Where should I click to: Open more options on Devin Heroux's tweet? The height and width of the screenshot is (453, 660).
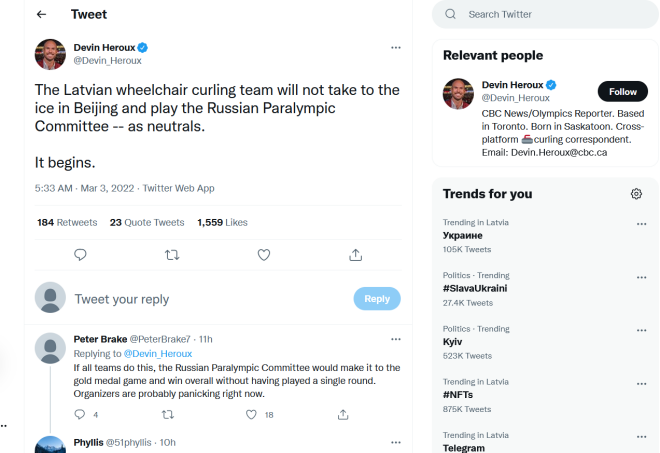point(396,47)
